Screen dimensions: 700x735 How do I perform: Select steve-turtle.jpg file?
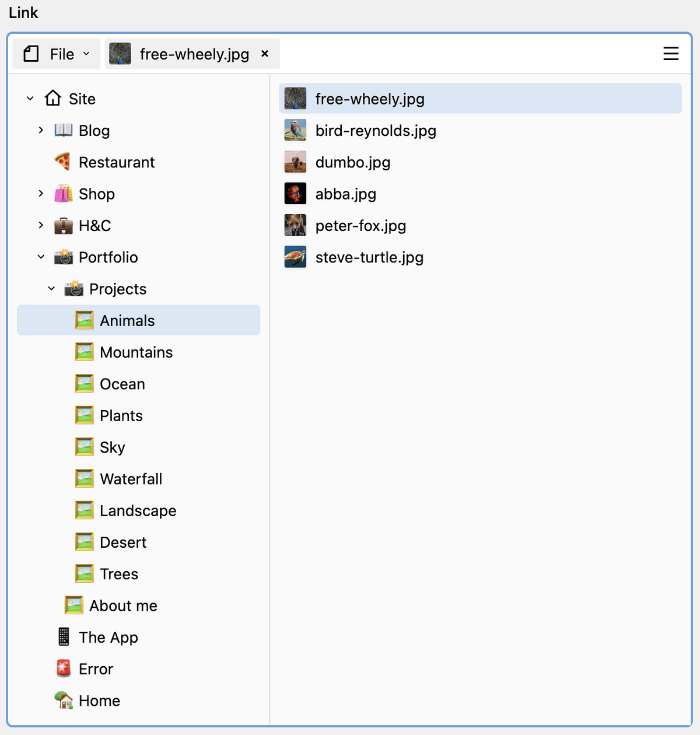[481, 257]
